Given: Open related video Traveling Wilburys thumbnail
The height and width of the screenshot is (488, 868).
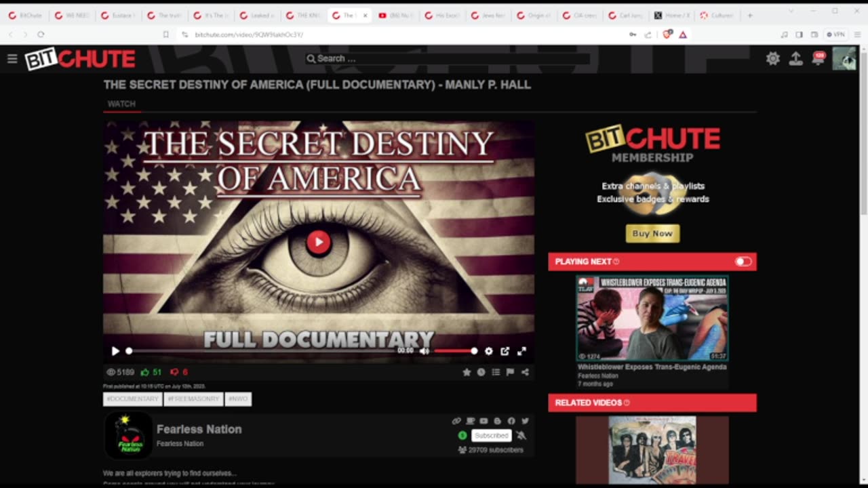Looking at the screenshot, I should pos(652,450).
